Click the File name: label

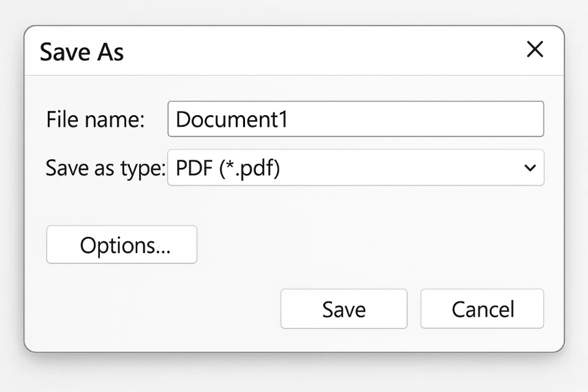click(x=96, y=119)
